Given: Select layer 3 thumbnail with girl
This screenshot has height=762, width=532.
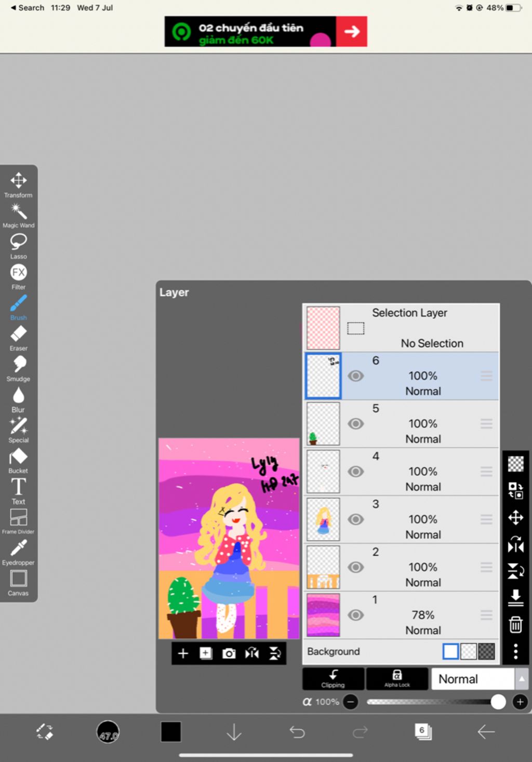Looking at the screenshot, I should tap(323, 519).
